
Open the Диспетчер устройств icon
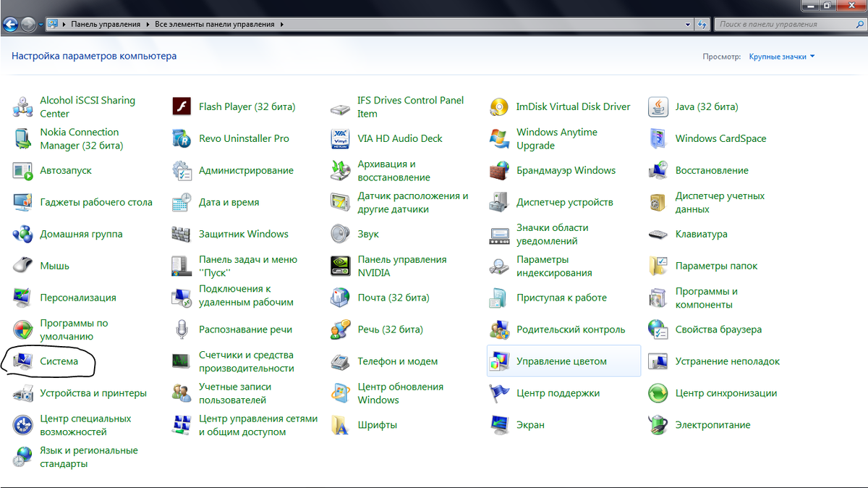[x=499, y=202]
